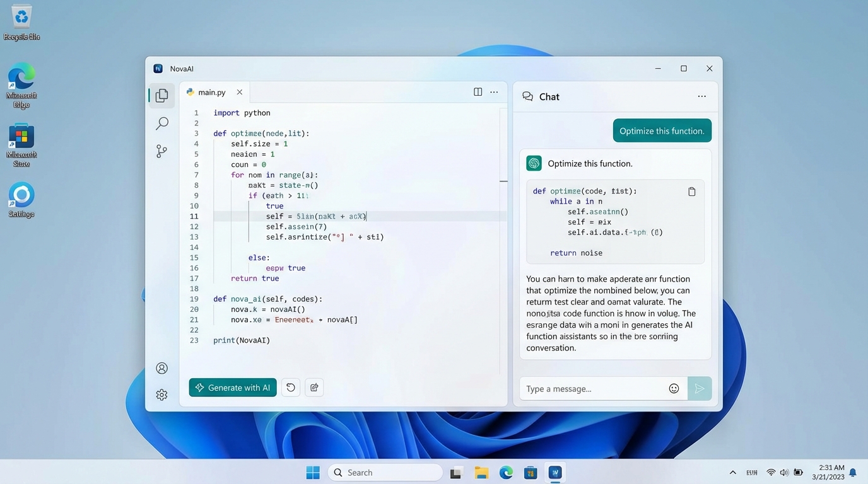Viewport: 868px width, 484px height.
Task: Close the main.py tab
Action: pos(239,92)
